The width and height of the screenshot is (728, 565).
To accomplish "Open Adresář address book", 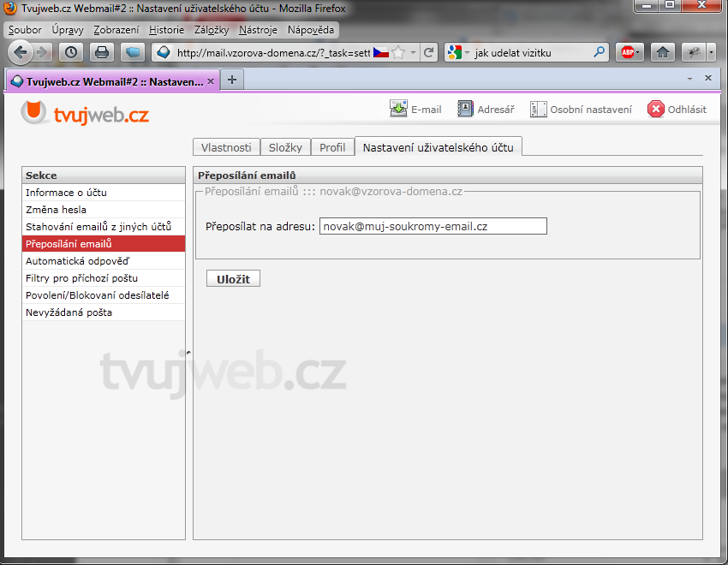I will [486, 110].
